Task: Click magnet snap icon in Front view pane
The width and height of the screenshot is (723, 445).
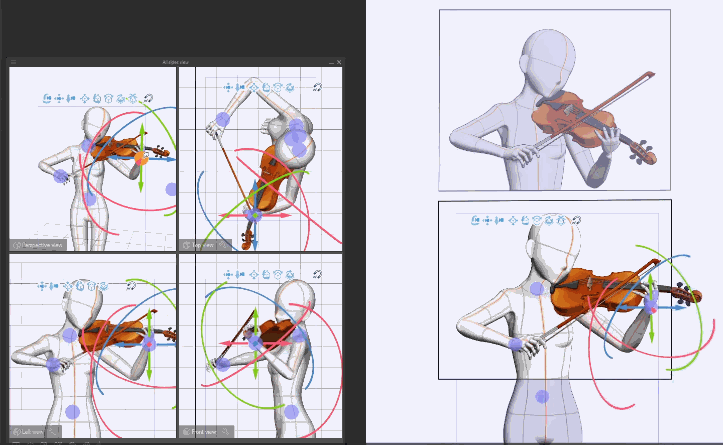Action: (317, 274)
